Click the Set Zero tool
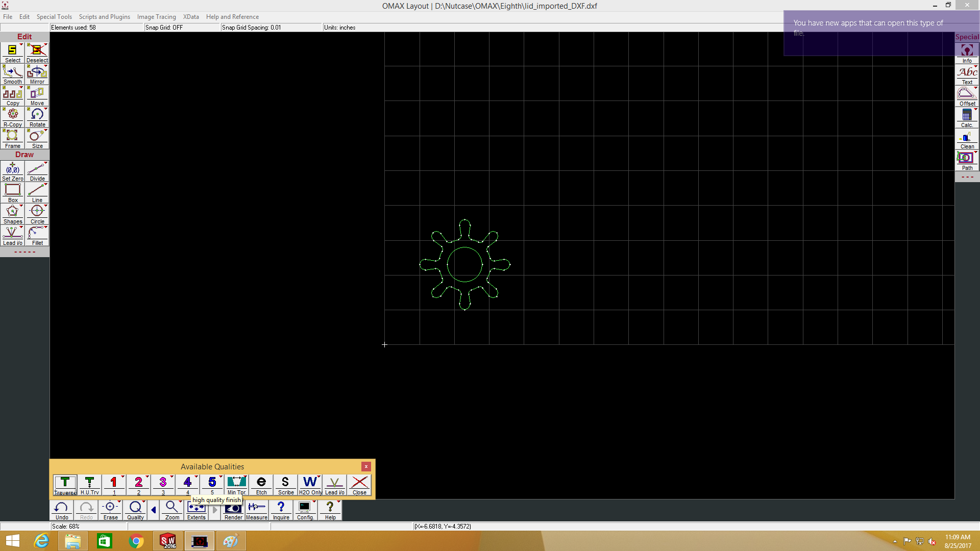980x551 pixels. 12,171
